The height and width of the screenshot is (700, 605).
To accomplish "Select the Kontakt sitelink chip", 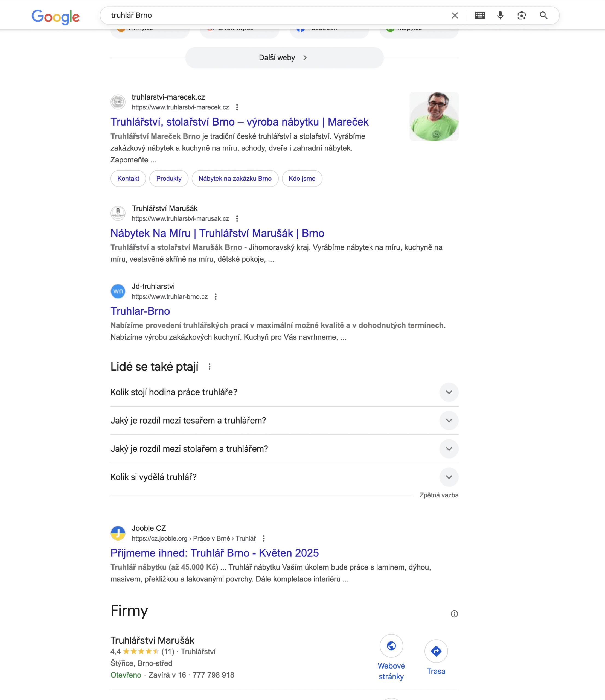I will coord(128,178).
